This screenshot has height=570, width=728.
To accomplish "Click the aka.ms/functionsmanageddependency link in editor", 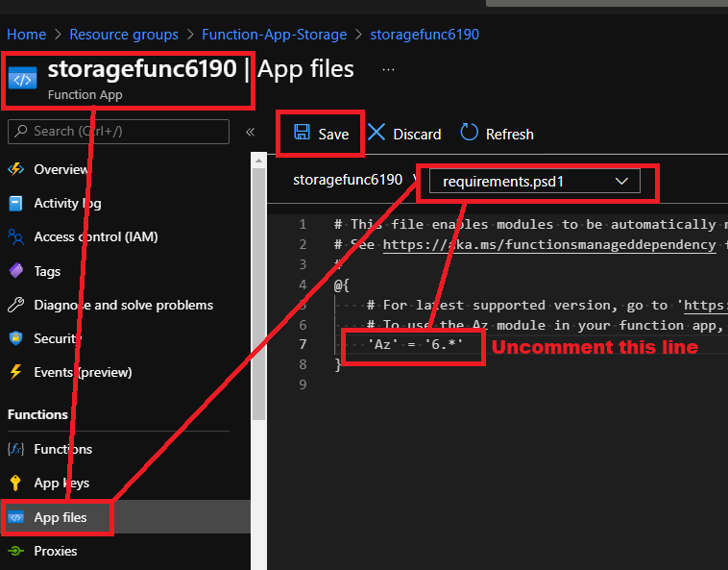I will coord(549,244).
